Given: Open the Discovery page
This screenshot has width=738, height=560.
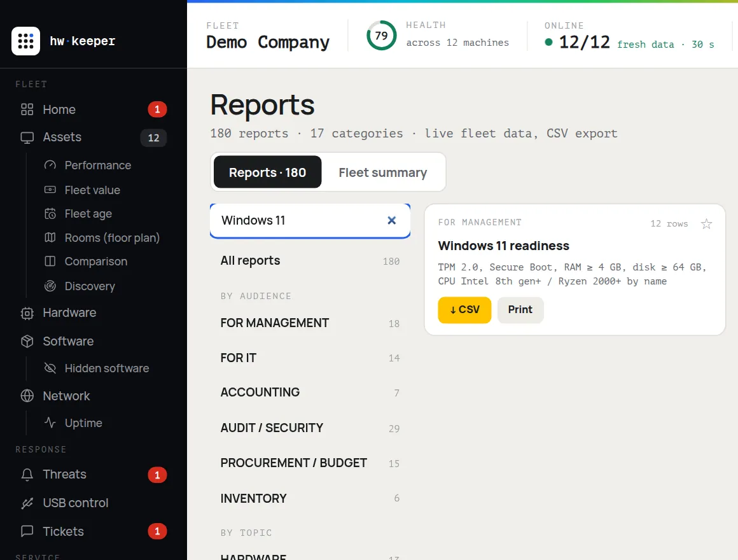Looking at the screenshot, I should pos(90,286).
